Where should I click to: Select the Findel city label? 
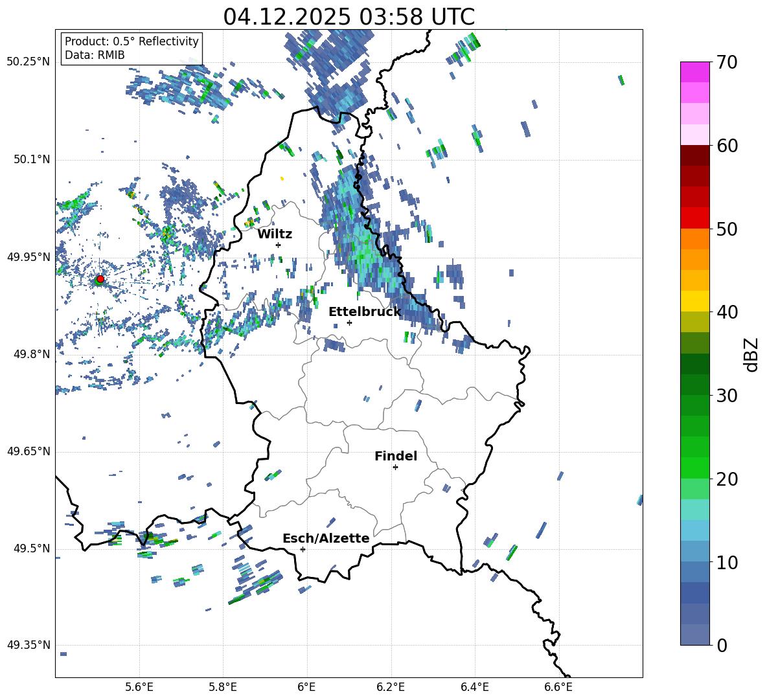396,456
